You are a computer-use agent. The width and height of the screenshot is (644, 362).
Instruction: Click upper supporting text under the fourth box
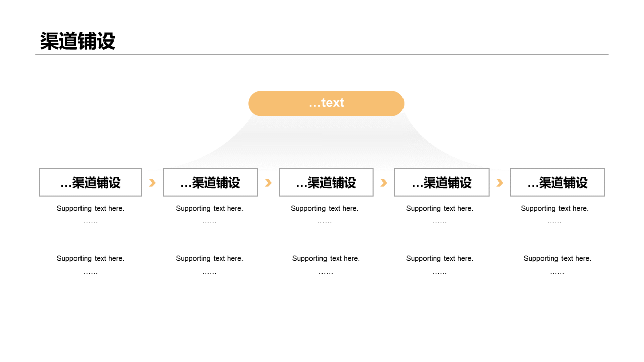pos(440,215)
